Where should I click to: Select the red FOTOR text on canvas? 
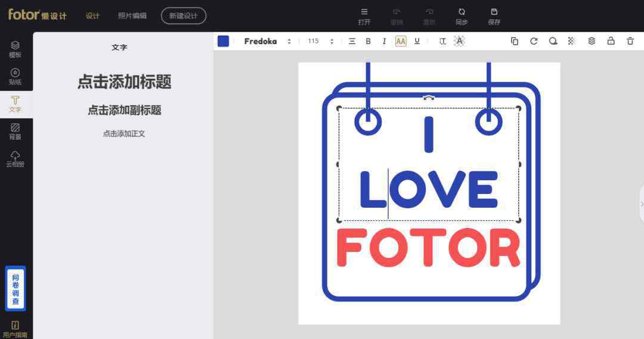tap(428, 248)
